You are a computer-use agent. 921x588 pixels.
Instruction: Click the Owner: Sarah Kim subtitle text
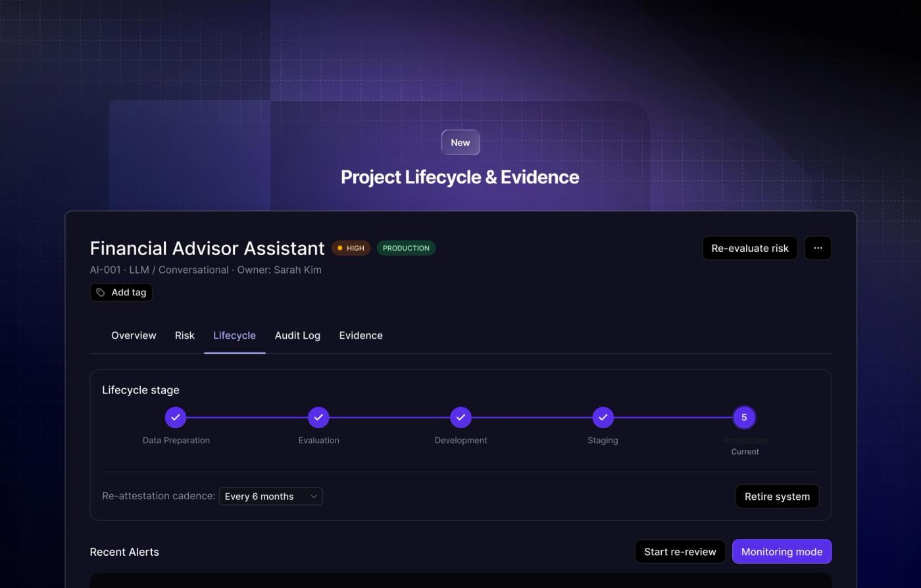pos(279,270)
